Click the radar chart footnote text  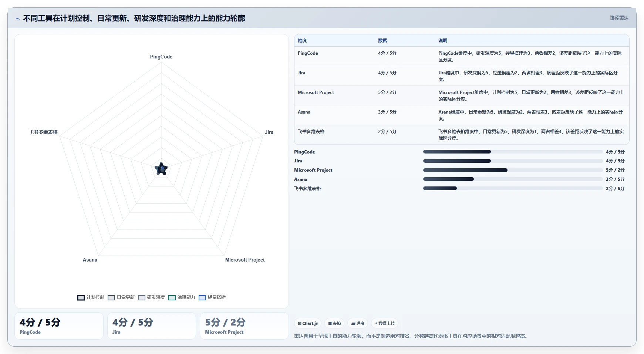tap(411, 336)
